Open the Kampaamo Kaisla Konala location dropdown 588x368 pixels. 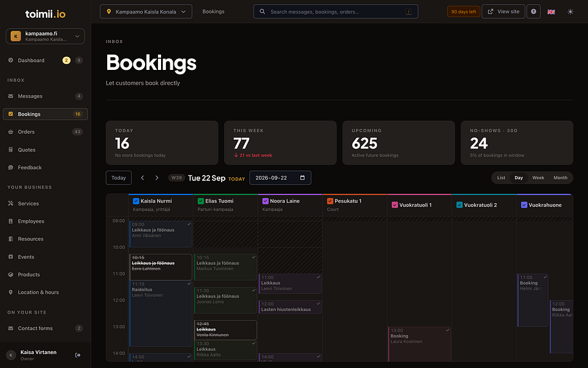point(146,12)
